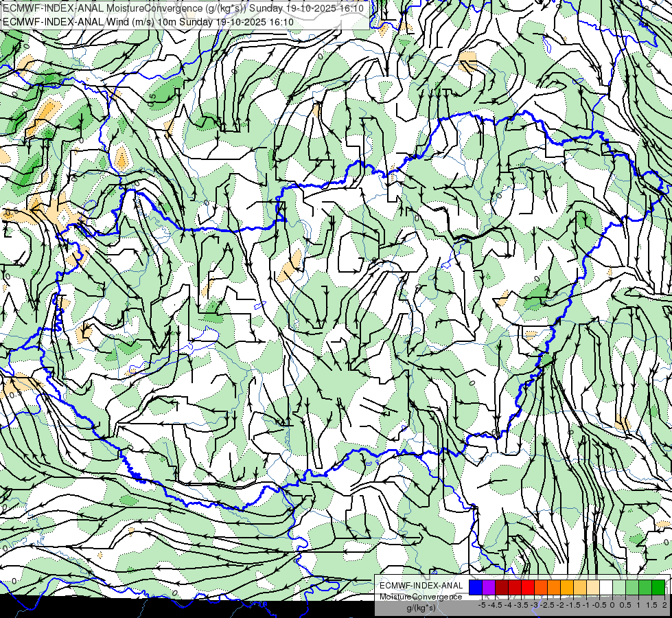672x618 pixels.
Task: Click the MoistureConvergence title line at top
Action: tap(184, 8)
